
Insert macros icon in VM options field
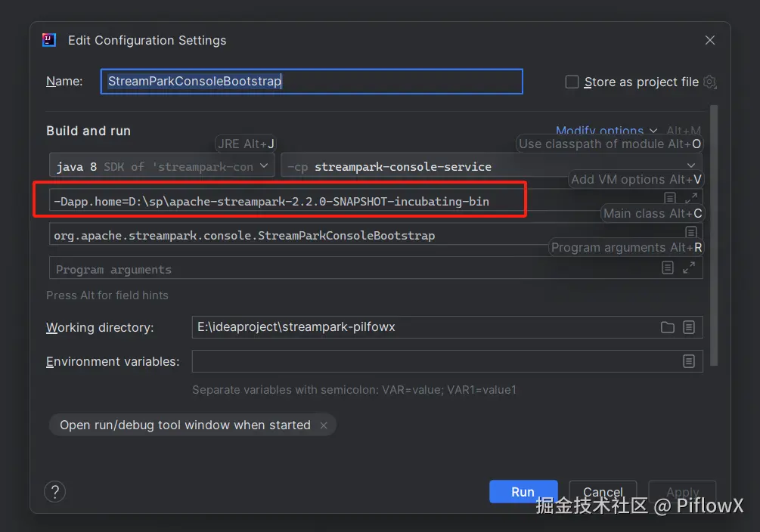coord(670,198)
